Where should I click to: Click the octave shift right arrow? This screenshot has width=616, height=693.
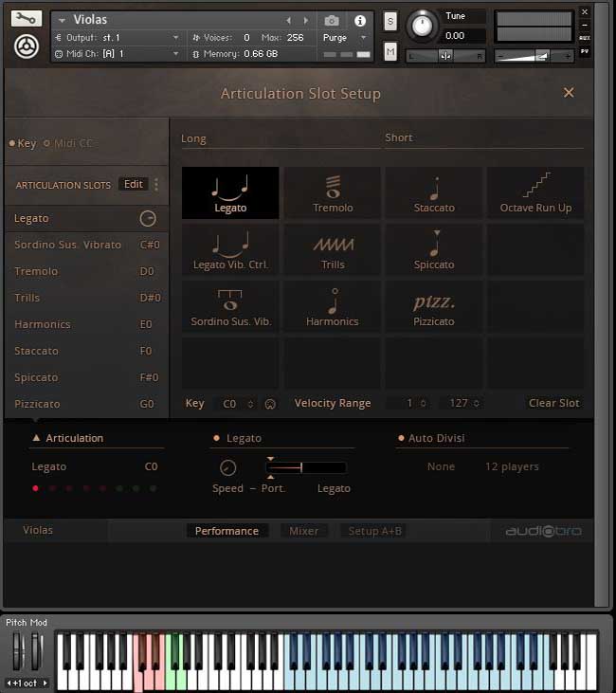click(45, 683)
